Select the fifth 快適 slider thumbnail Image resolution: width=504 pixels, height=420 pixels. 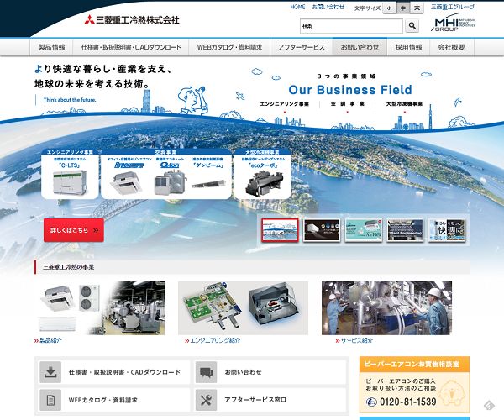447,230
